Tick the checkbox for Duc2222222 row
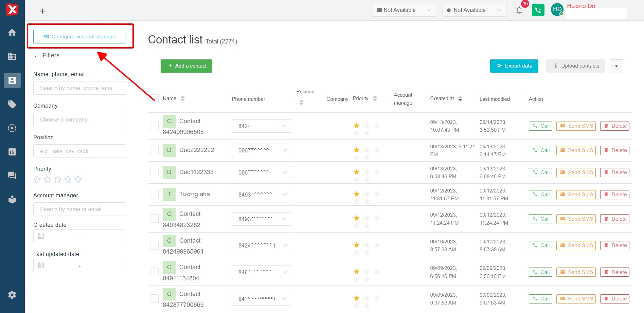This screenshot has height=313, width=644. point(154,150)
